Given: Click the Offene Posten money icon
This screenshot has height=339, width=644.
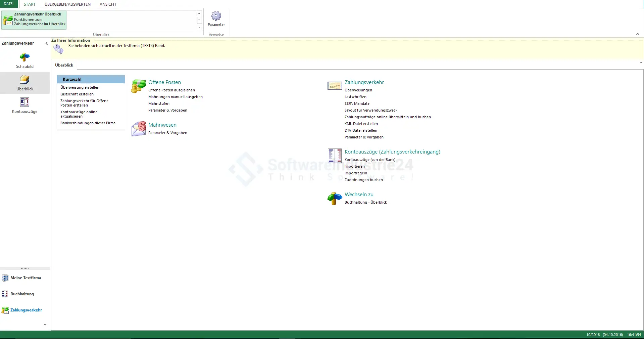Looking at the screenshot, I should tap(138, 86).
